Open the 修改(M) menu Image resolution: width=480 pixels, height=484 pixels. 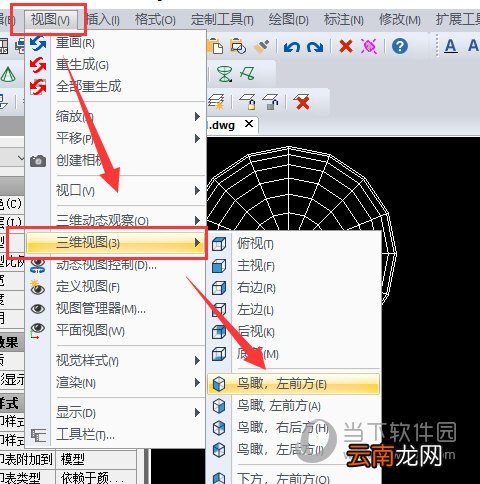[400, 20]
